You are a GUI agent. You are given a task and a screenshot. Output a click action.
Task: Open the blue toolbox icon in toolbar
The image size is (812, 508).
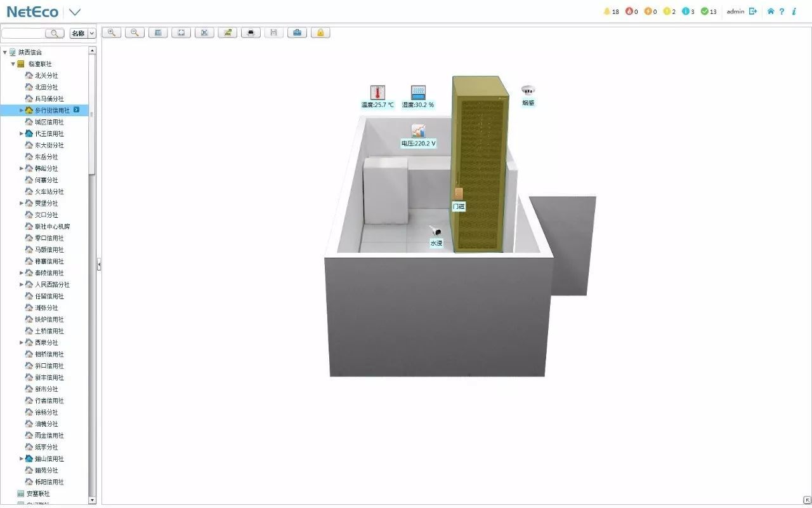click(297, 32)
